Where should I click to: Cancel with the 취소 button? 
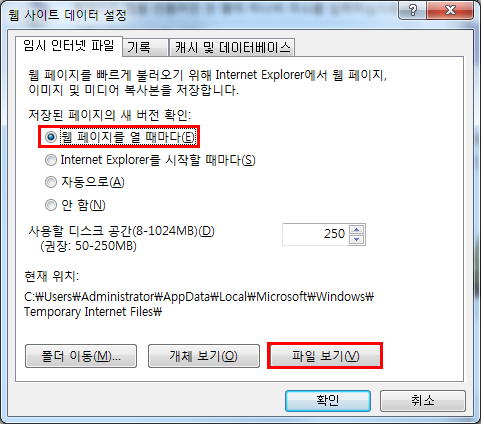[422, 400]
